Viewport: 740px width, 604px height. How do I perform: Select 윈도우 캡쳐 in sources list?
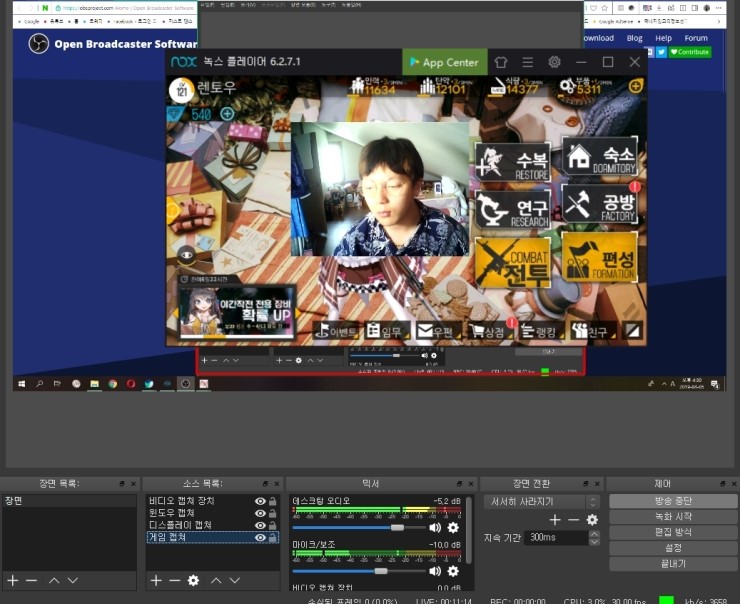pyautogui.click(x=172, y=513)
